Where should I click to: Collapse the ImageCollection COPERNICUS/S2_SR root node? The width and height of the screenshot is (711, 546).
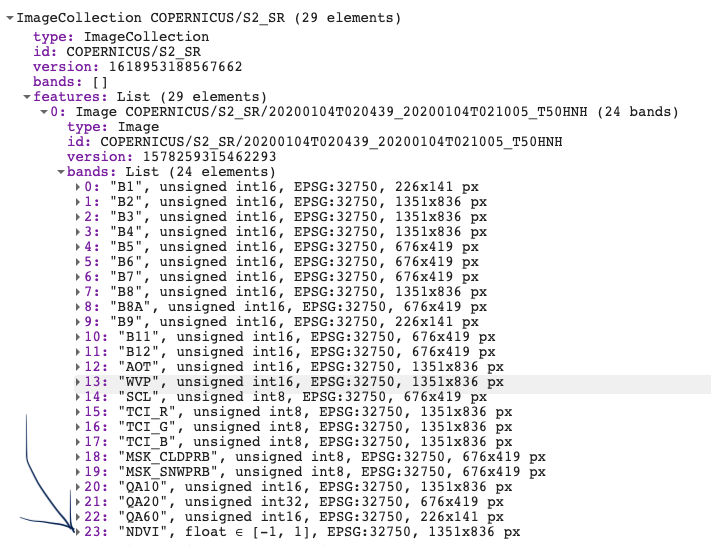9,18
